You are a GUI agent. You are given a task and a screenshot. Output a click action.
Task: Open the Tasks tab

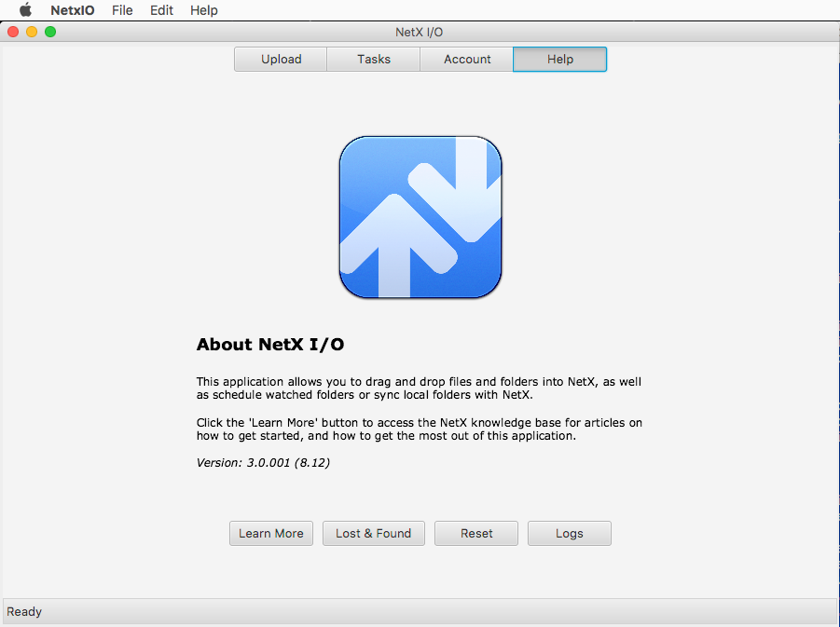click(374, 59)
